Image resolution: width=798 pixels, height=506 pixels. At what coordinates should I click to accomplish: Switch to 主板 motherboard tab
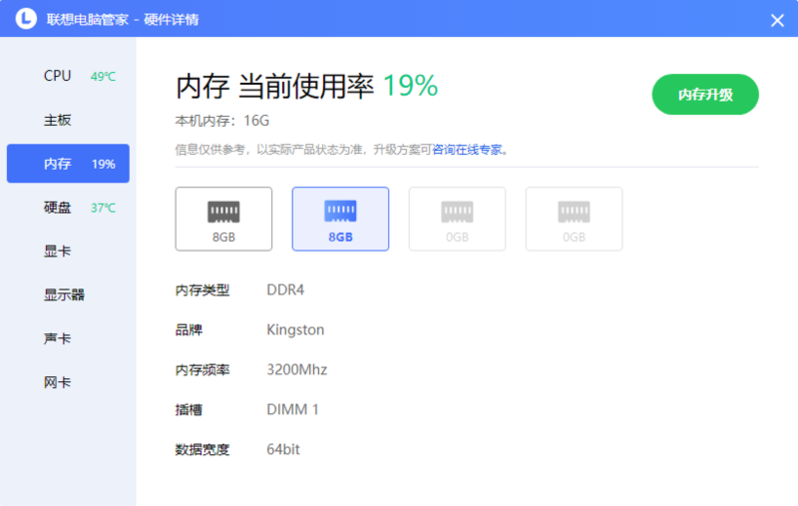point(58,120)
